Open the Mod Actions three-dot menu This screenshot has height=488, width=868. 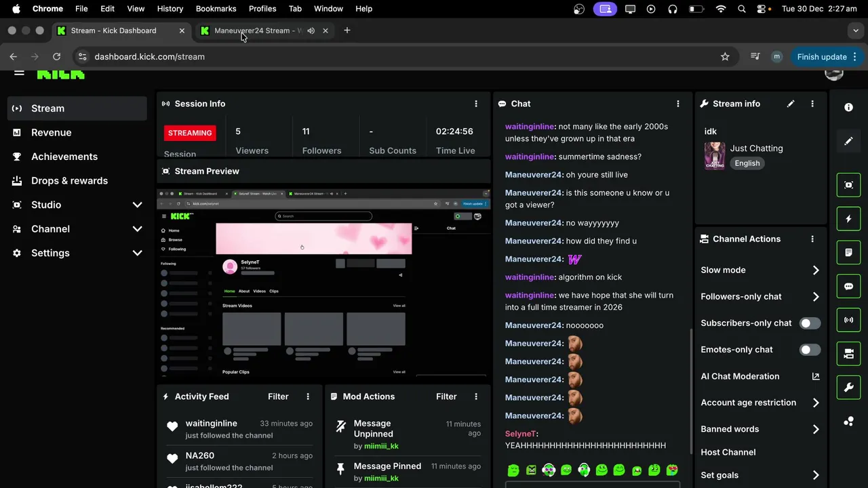476,396
